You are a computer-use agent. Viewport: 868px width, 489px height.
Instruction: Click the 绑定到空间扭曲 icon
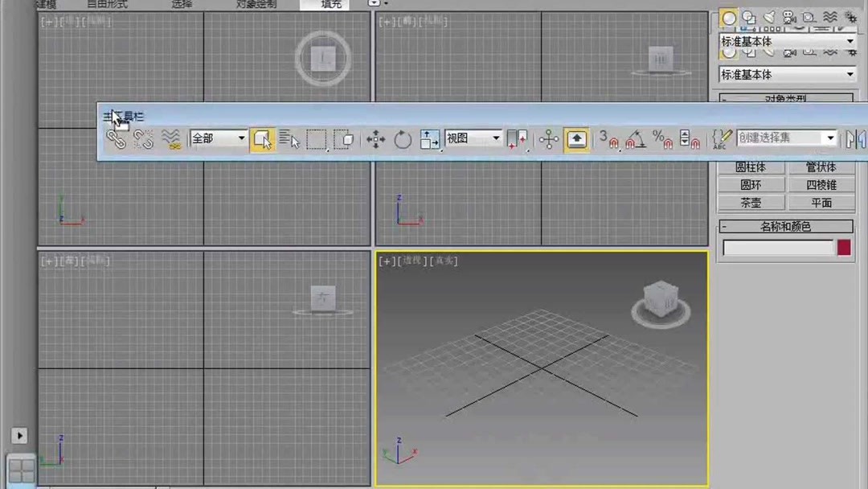(170, 138)
